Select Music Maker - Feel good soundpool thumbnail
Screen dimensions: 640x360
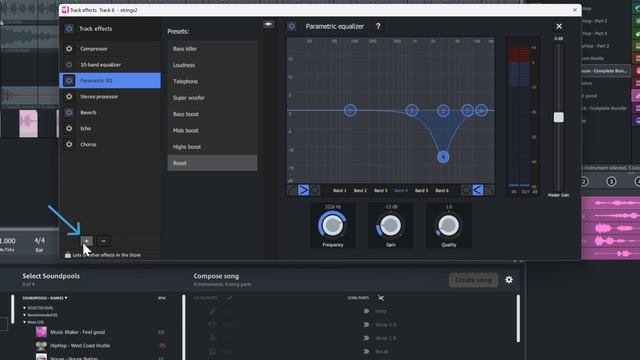point(41,332)
